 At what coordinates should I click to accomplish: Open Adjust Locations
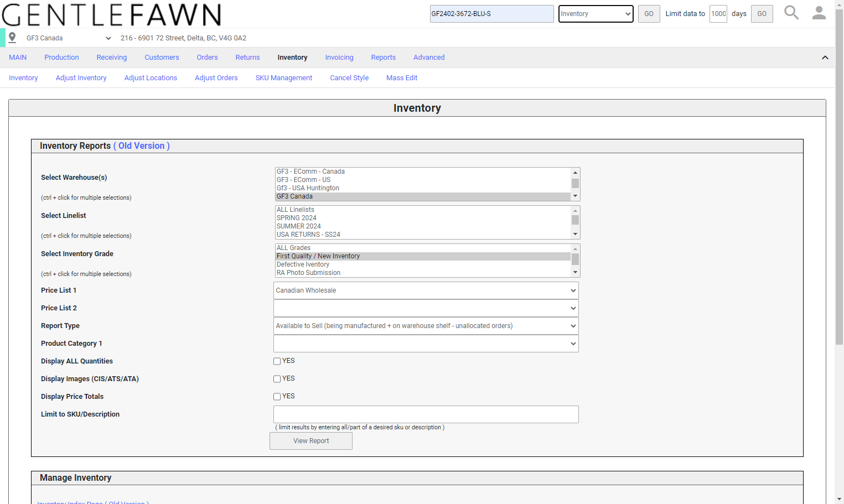tap(151, 78)
